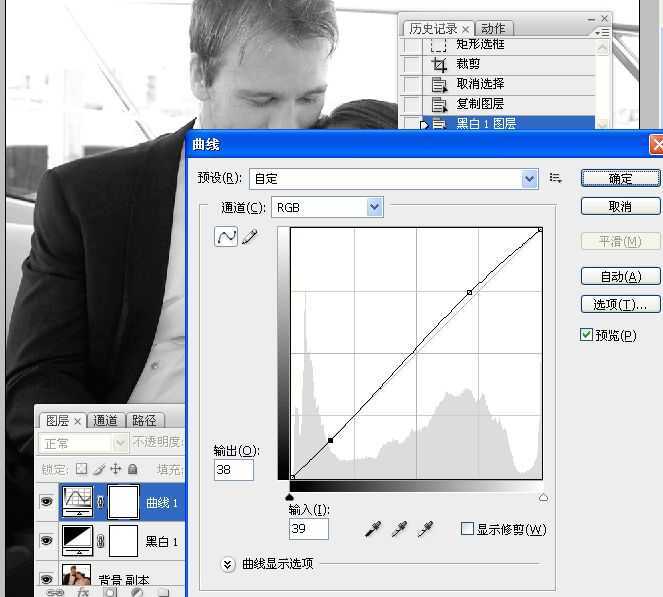Screen dimensions: 663x597
Task: Click lock all padlock icon
Action: point(132,469)
